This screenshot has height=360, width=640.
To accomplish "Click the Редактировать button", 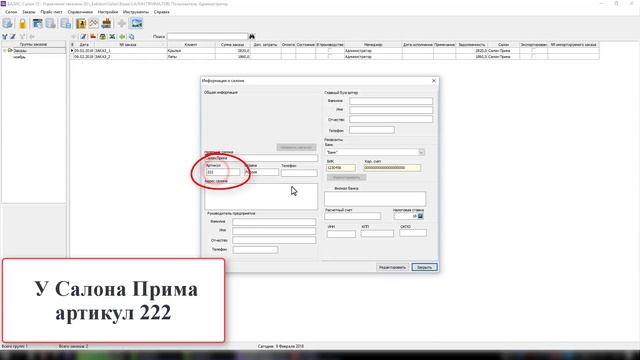I will pos(392,267).
